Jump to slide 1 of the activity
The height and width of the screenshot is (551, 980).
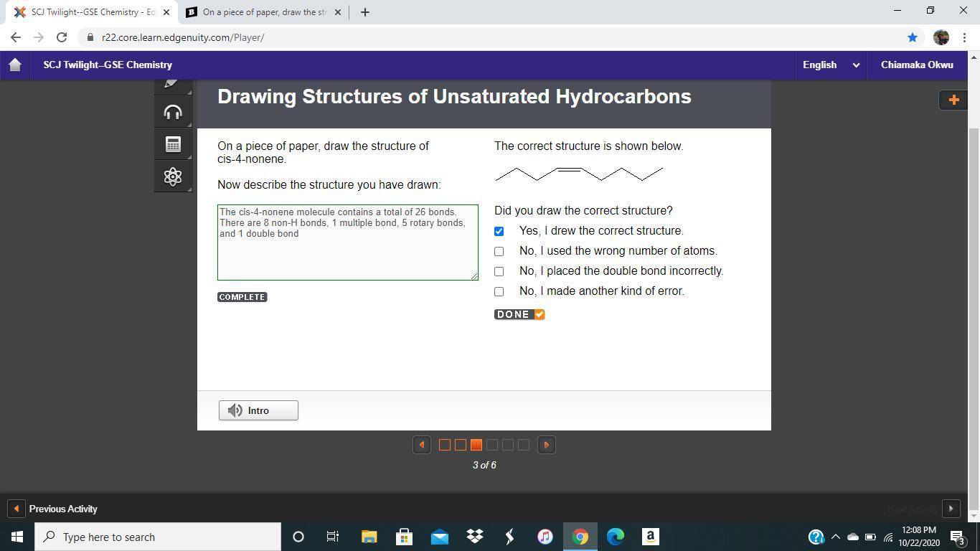point(445,445)
